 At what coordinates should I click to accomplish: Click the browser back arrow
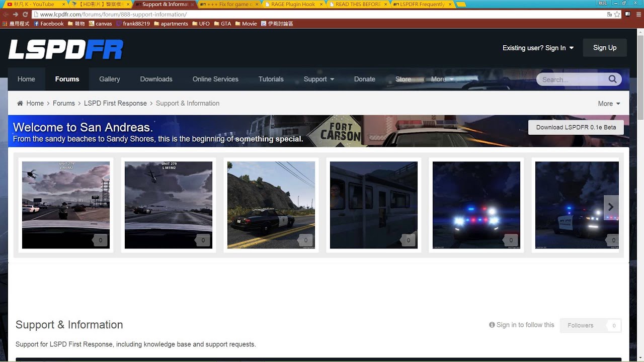[x=6, y=15]
